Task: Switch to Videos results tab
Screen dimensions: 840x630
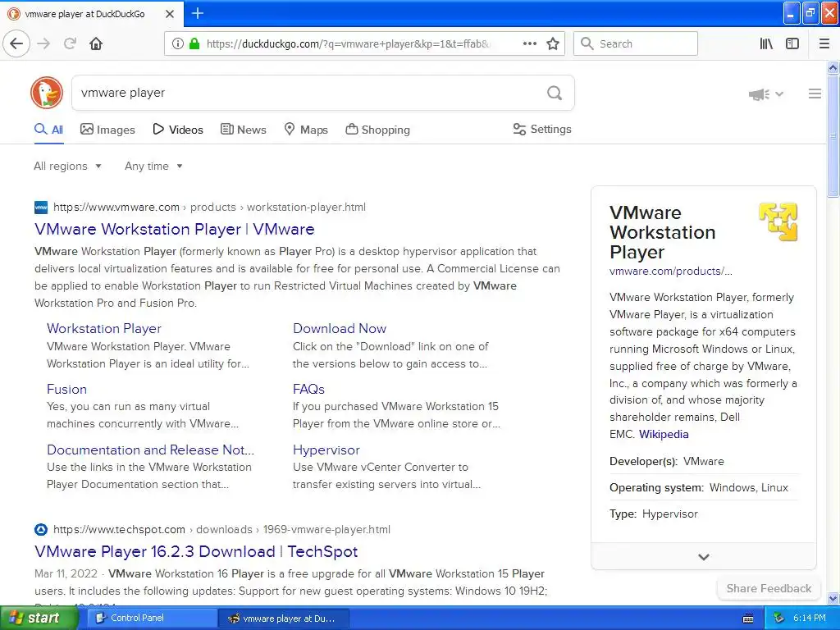Action: pos(178,130)
